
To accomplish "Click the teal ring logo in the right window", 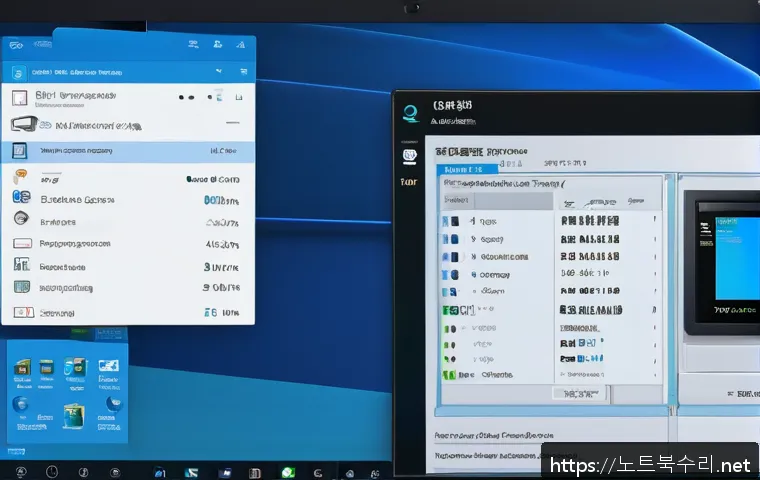I will click(411, 113).
